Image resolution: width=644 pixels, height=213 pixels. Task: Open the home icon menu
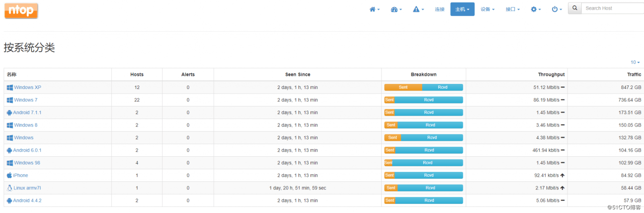pos(374,9)
